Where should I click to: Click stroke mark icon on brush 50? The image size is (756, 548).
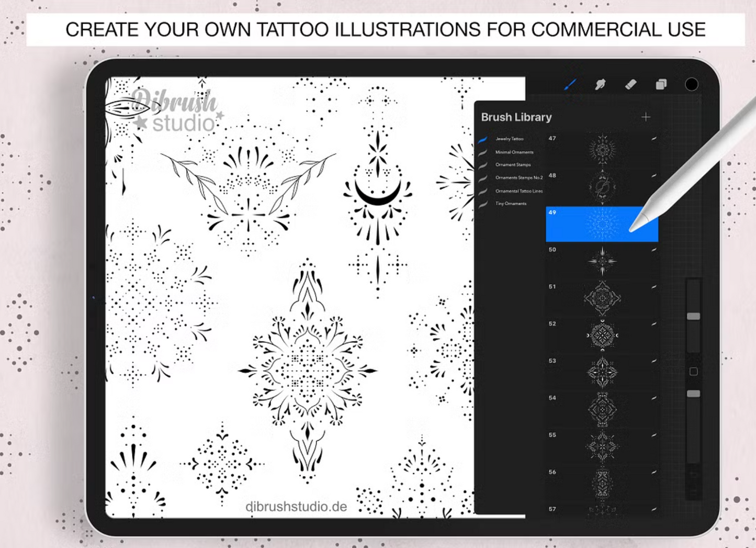pos(654,250)
